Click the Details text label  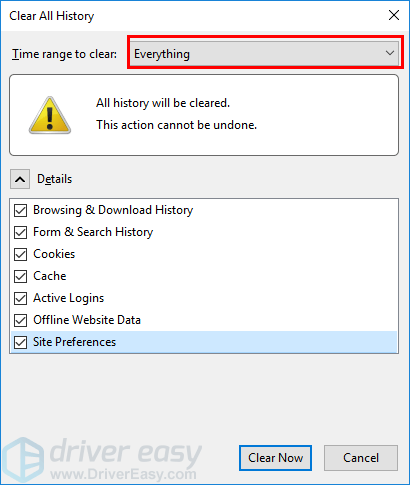pyautogui.click(x=54, y=179)
